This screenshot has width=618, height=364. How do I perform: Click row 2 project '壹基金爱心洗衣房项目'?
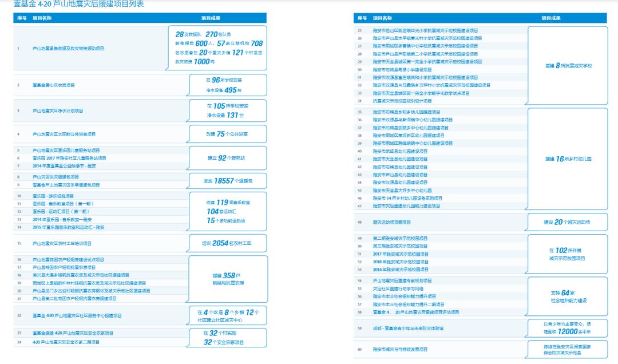click(x=54, y=85)
